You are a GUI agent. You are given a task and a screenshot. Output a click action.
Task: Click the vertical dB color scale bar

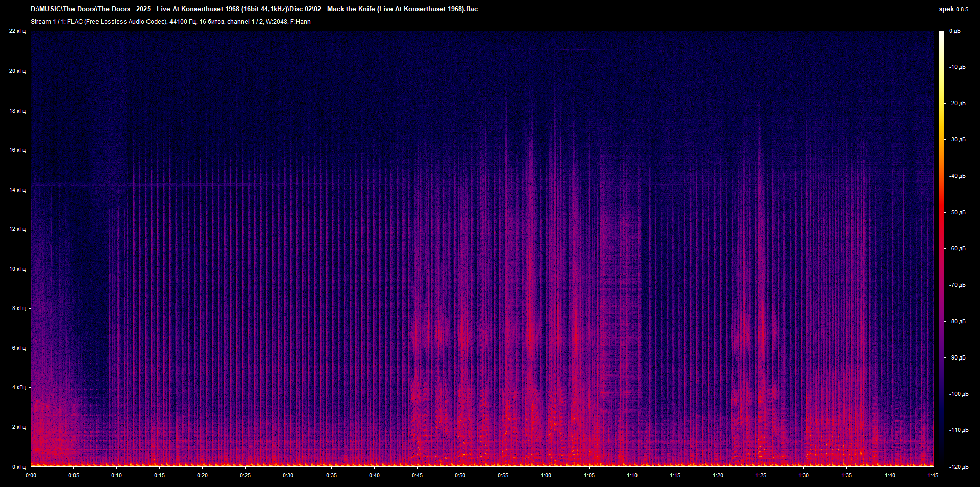942,249
